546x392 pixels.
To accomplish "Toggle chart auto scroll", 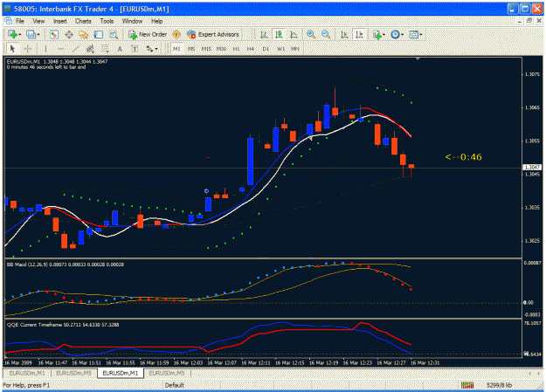I will click(344, 34).
